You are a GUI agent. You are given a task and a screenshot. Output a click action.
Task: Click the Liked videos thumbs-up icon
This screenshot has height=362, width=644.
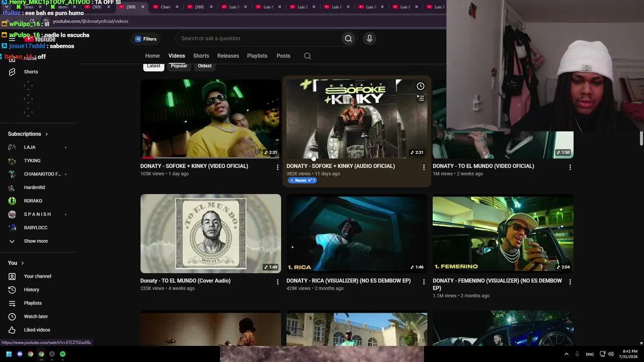[12, 330]
